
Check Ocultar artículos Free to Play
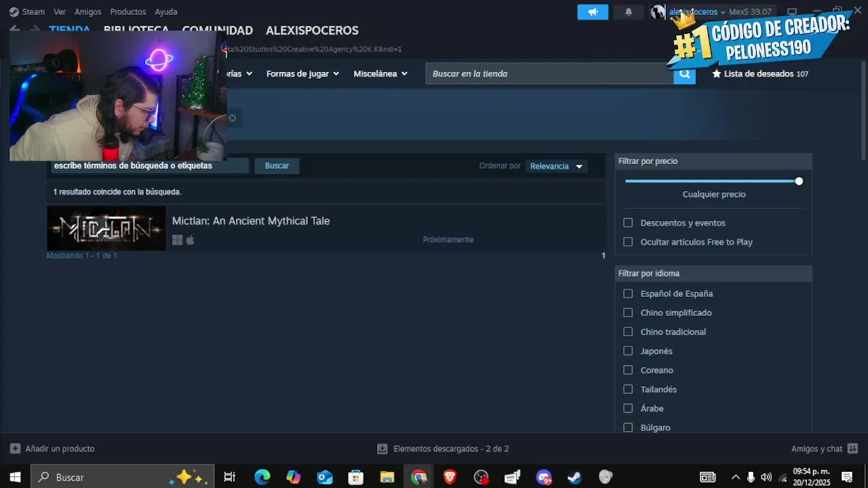[628, 242]
